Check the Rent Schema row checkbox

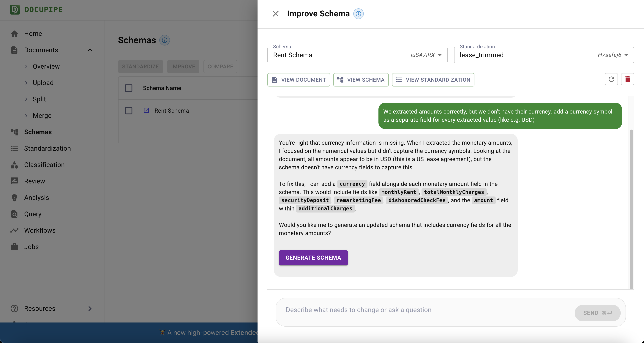click(129, 111)
